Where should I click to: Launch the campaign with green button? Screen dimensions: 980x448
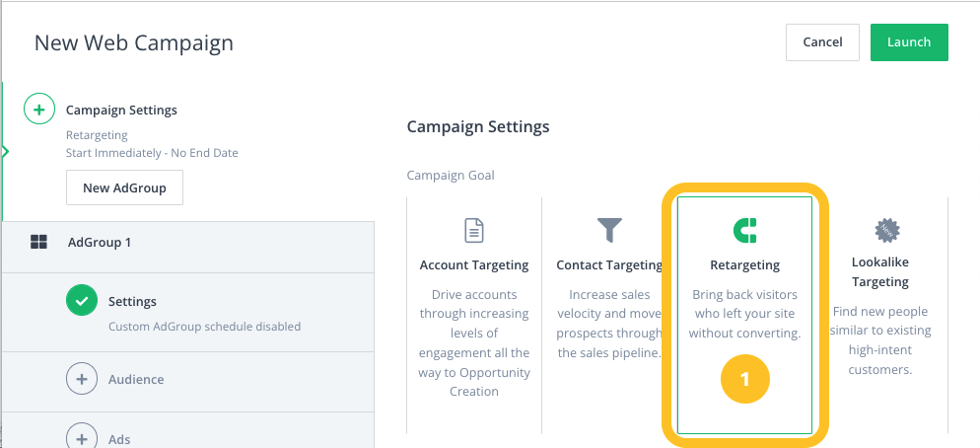909,41
